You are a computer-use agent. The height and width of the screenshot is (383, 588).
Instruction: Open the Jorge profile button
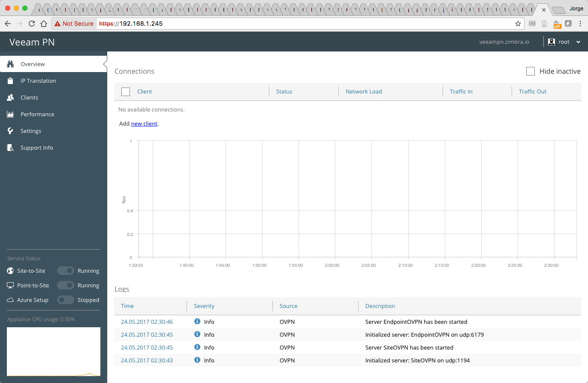576,9
